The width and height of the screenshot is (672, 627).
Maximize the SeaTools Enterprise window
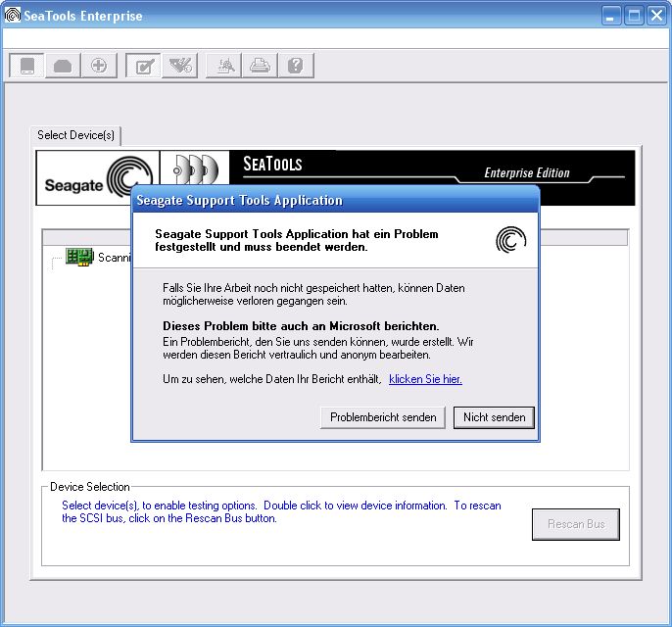tap(634, 16)
